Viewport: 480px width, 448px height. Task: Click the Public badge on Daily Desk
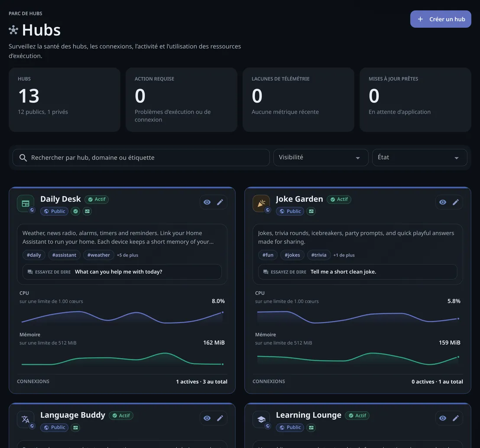tap(54, 211)
